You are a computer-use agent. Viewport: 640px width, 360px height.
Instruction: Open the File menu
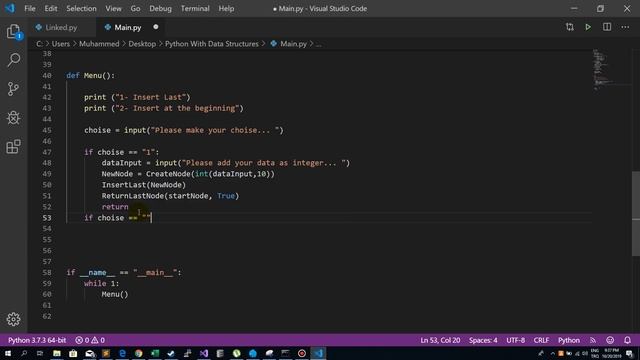30,9
